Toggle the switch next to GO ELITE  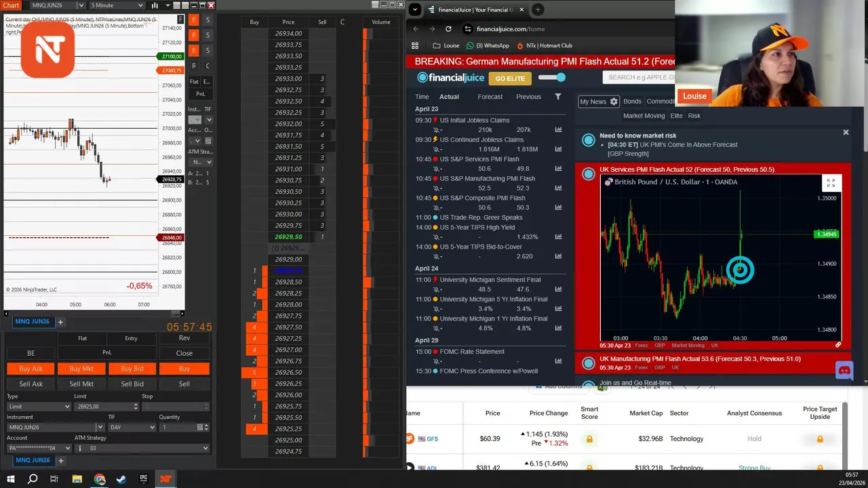(552, 77)
